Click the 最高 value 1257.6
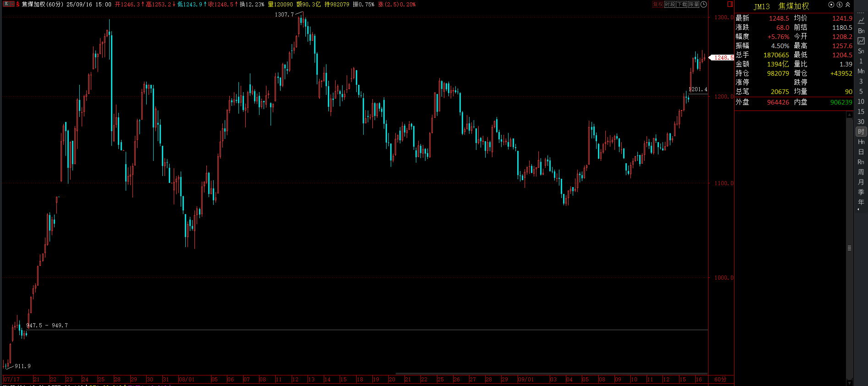868x386 pixels. (842, 46)
